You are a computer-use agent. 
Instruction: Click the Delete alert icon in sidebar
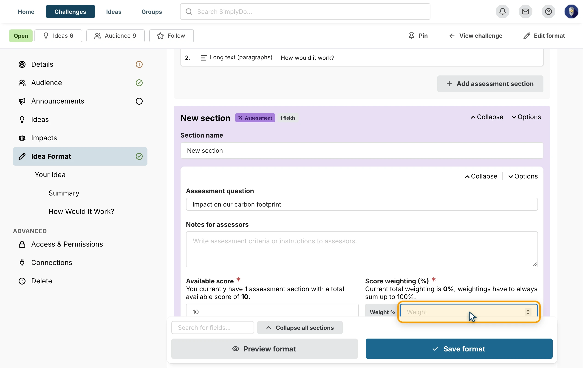(x=22, y=281)
